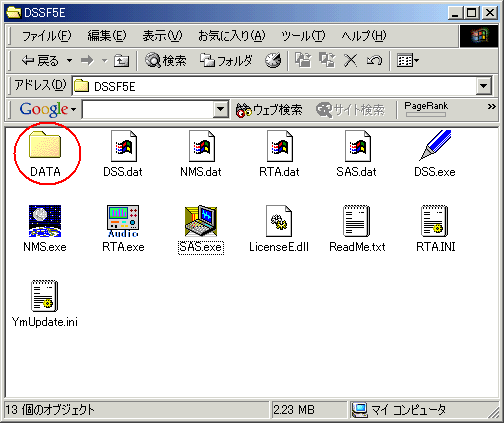
Task: Open the ツール(T) menu
Action: [x=303, y=36]
